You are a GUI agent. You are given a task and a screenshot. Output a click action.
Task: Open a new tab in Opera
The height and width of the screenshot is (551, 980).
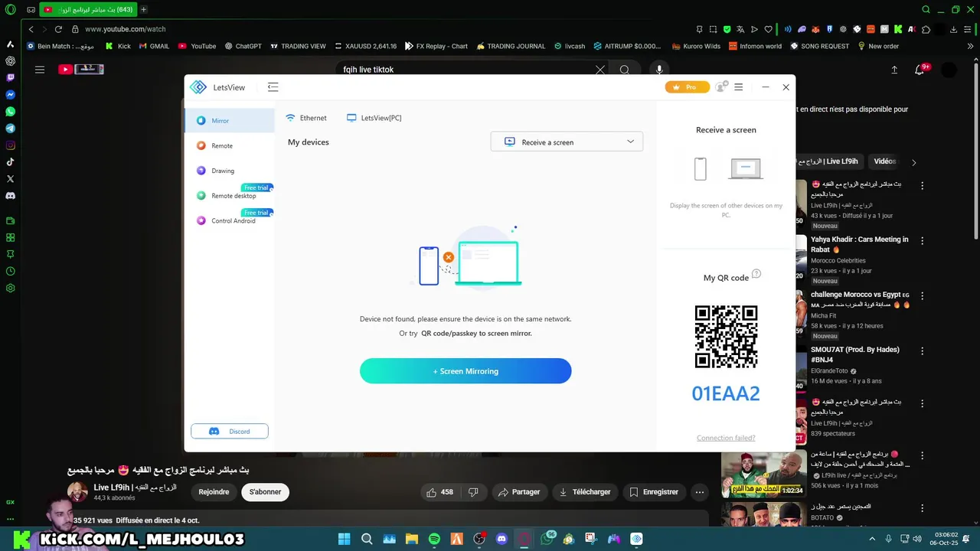tap(143, 10)
